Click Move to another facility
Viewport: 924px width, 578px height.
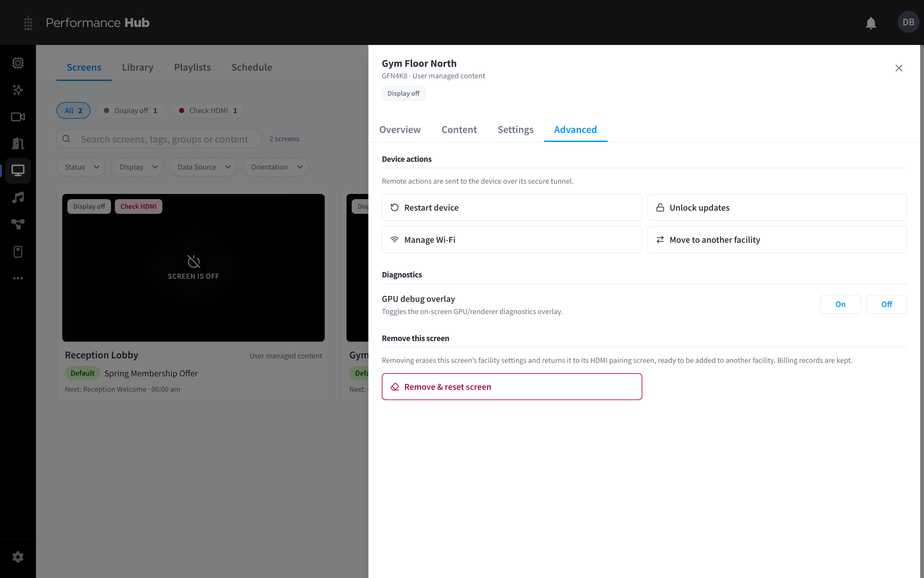click(777, 240)
